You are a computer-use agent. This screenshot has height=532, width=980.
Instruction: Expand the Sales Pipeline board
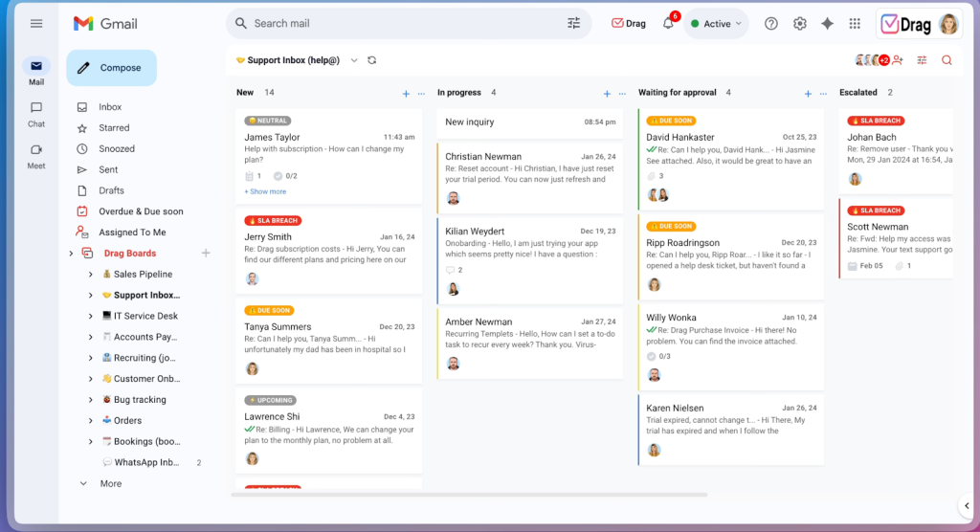[91, 275]
